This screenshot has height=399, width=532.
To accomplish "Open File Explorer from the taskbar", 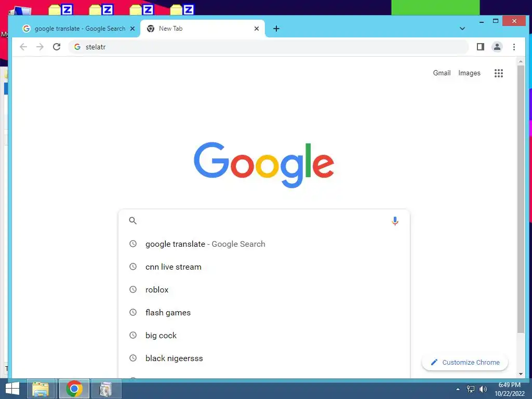I will [41, 389].
